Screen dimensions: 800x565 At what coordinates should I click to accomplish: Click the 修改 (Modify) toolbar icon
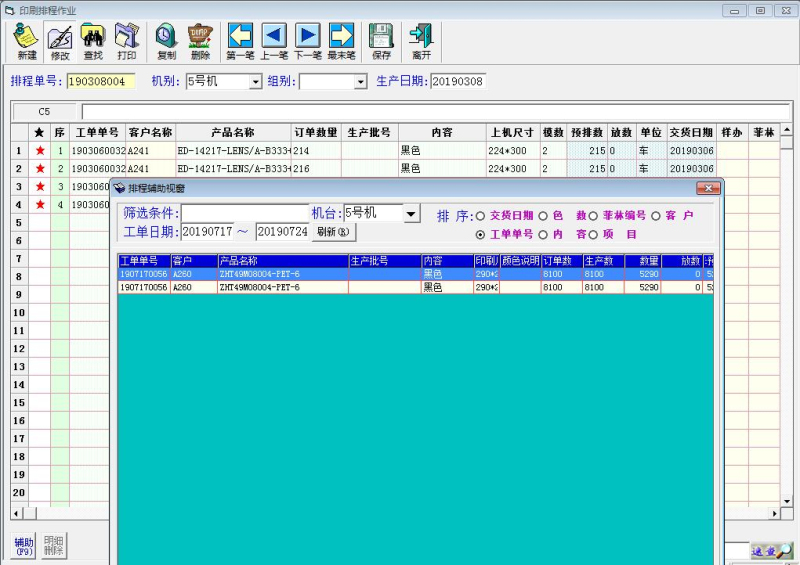(x=60, y=42)
